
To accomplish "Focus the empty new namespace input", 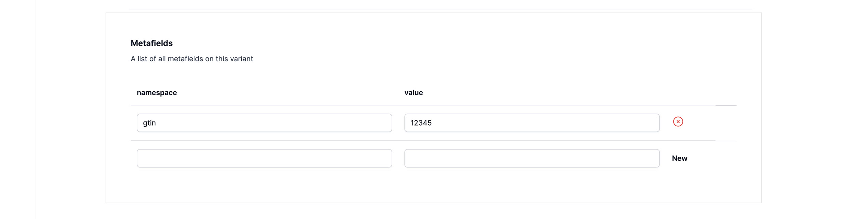I will (264, 158).
